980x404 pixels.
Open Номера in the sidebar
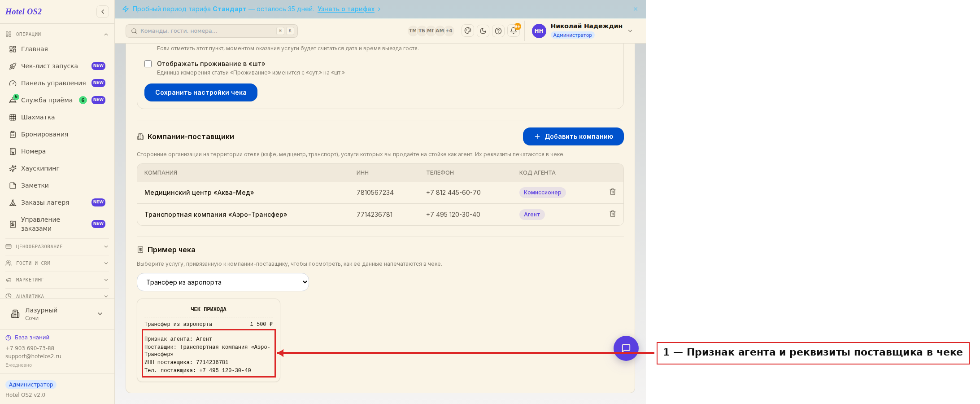(x=57, y=151)
